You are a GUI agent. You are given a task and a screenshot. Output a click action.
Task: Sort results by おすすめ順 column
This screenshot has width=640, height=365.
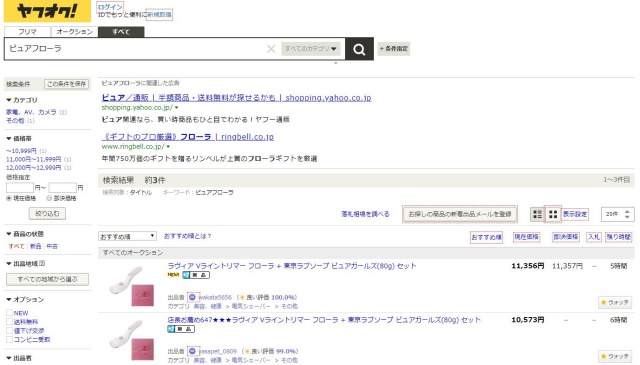tap(486, 237)
